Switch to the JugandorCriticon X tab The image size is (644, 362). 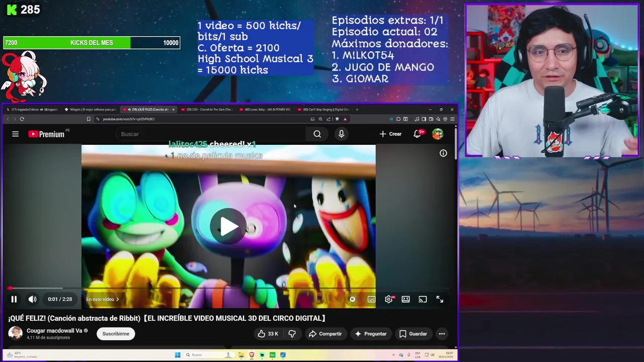pos(32,110)
